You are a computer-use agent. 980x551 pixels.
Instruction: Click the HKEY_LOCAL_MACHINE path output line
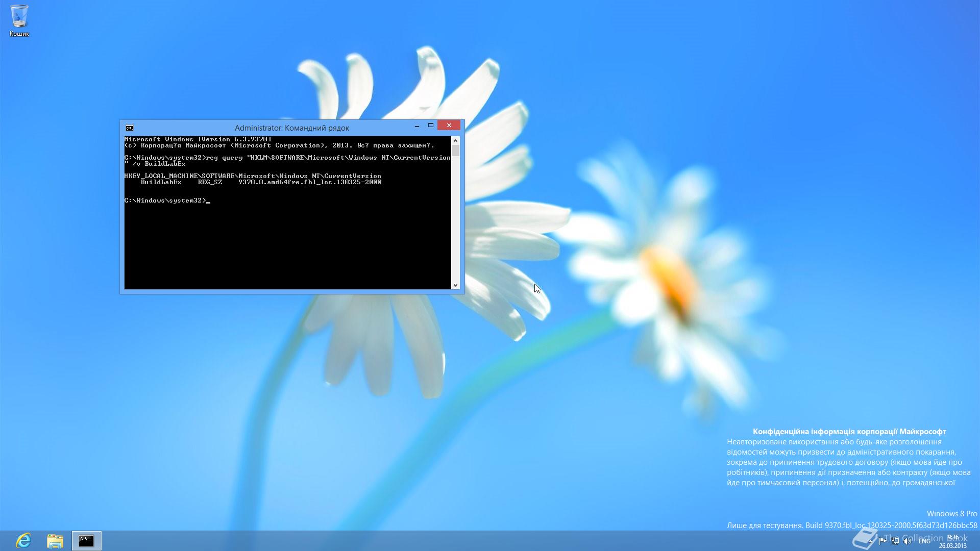tap(253, 176)
